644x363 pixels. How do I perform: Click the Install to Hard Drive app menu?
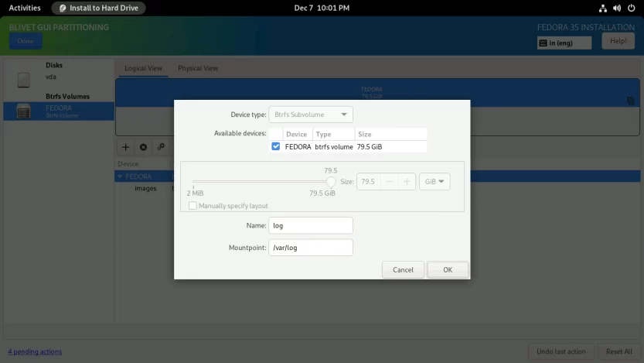(99, 8)
